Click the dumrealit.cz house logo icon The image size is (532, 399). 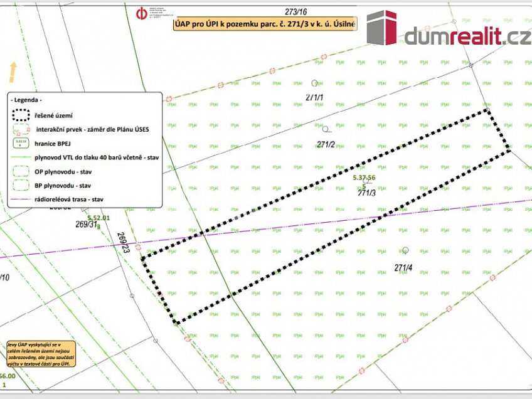pos(381,28)
